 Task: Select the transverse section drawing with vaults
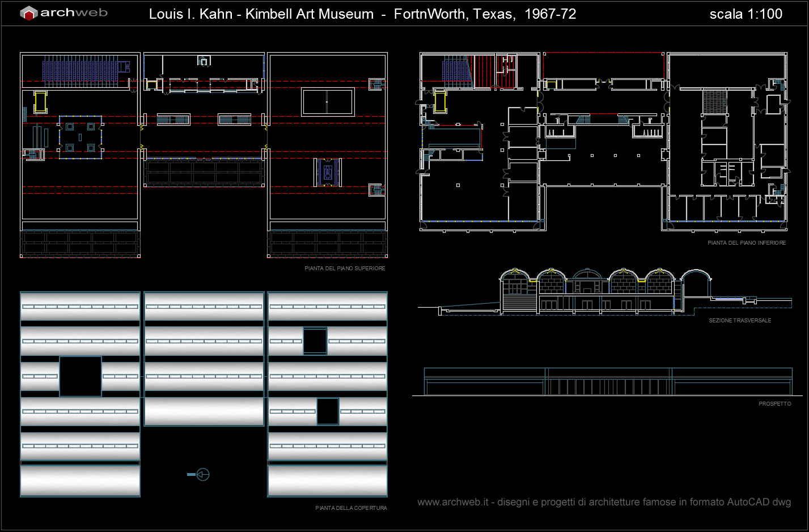[x=605, y=291]
